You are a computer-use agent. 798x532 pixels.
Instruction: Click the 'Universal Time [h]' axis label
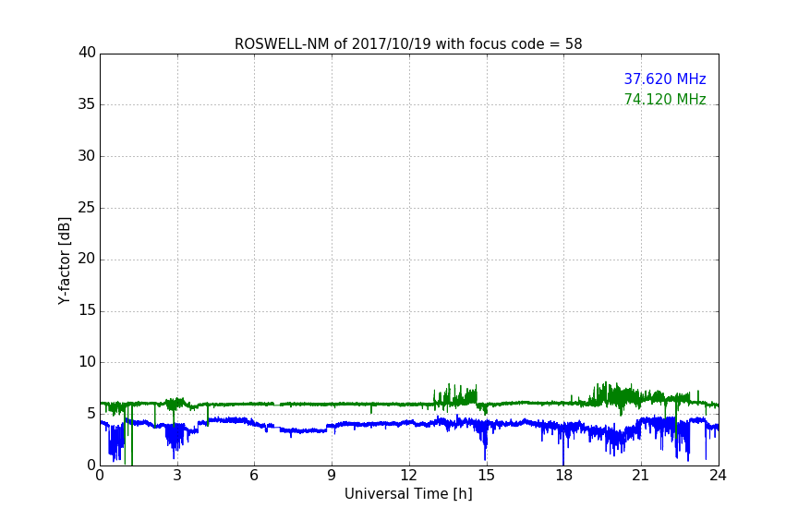[x=408, y=494]
